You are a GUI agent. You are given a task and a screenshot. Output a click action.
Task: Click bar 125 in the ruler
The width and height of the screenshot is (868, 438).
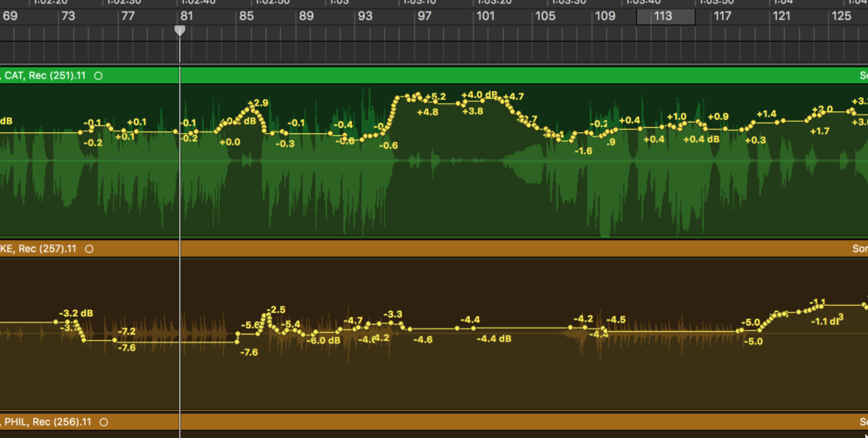[x=842, y=16]
